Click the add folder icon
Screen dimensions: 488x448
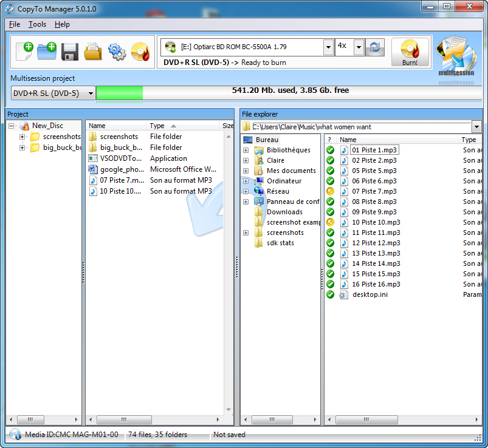(47, 51)
